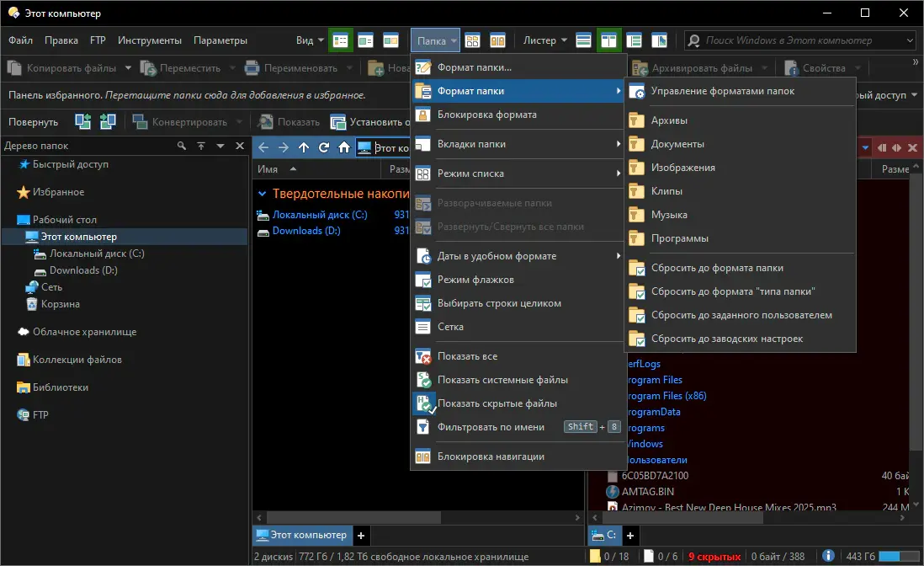
Task: Toggle Выбирать строки целиком option
Action: [x=518, y=303]
